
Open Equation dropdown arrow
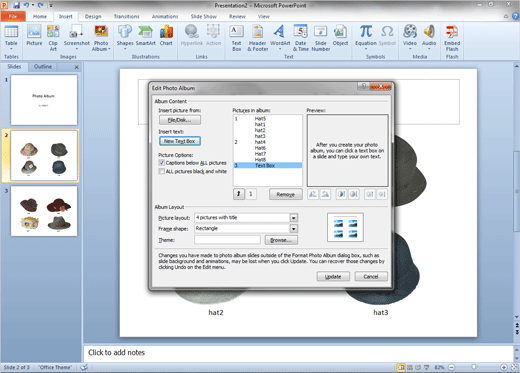[x=366, y=49]
